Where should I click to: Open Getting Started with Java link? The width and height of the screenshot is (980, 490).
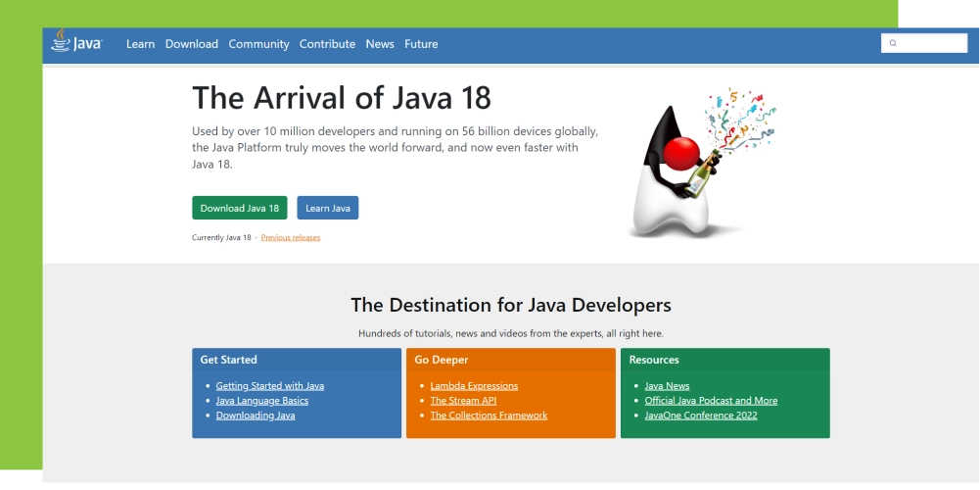click(270, 386)
